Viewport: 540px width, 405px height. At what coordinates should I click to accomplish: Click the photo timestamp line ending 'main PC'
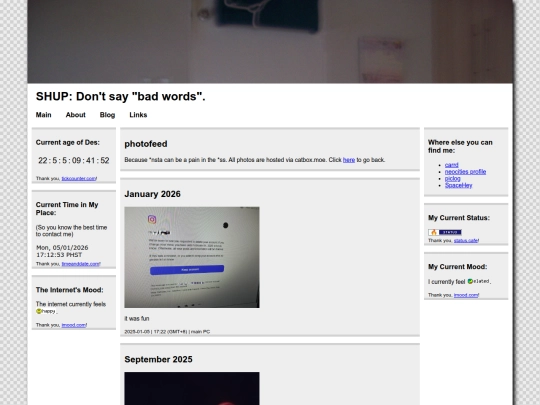(167, 332)
